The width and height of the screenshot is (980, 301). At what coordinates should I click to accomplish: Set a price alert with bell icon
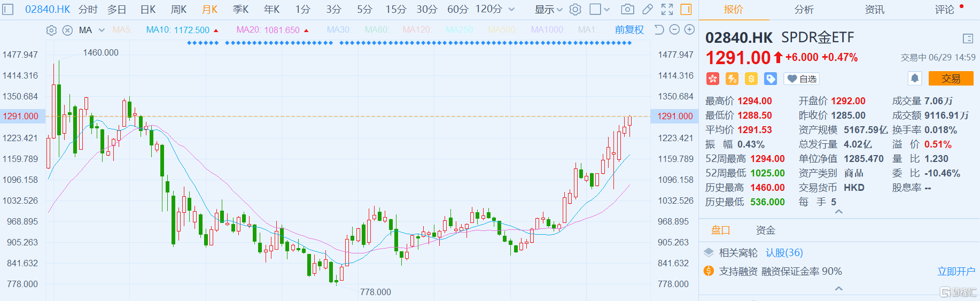915,79
